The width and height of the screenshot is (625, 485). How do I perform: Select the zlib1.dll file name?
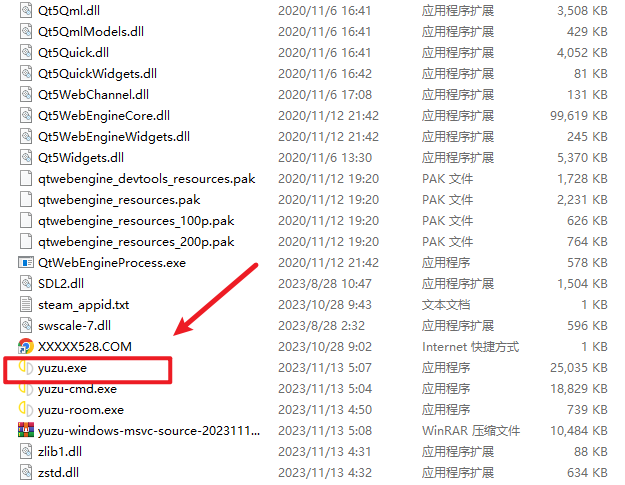[60, 452]
